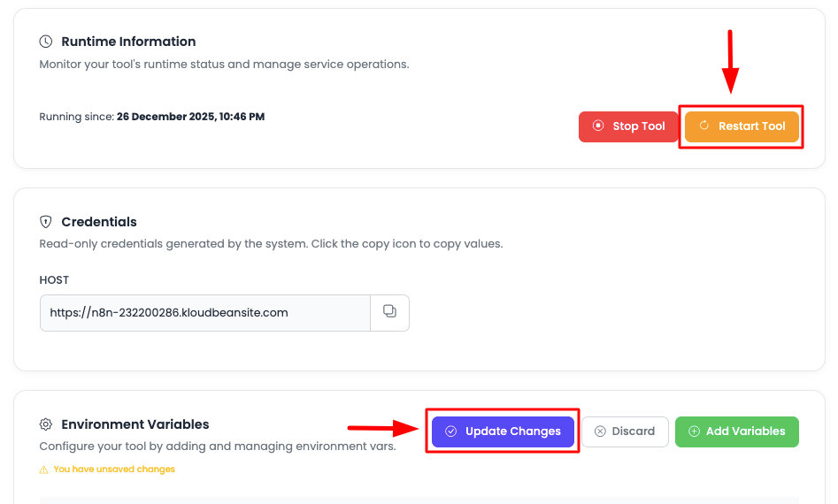838x504 pixels.
Task: Click the shield icon next to Credentials
Action: coord(46,222)
